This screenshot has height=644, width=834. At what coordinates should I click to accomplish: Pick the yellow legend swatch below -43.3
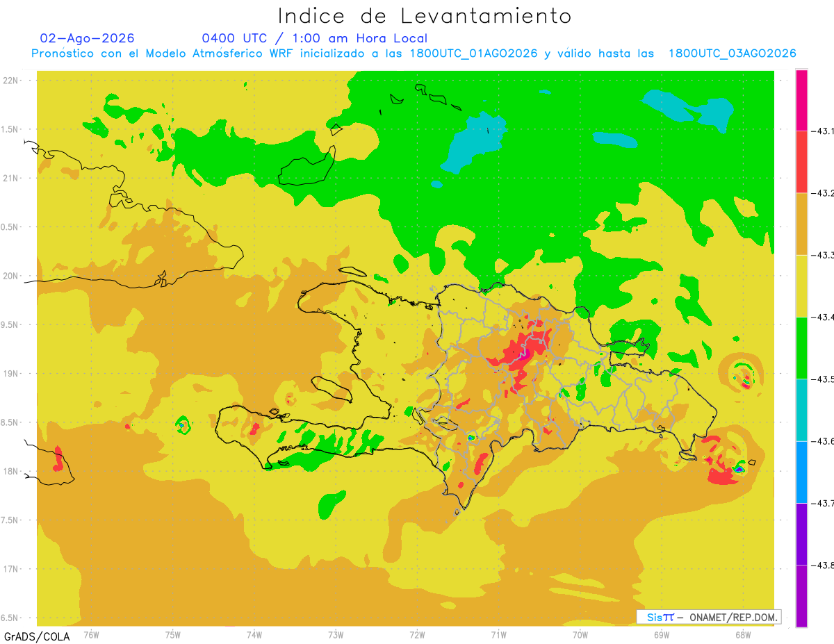[801, 286]
